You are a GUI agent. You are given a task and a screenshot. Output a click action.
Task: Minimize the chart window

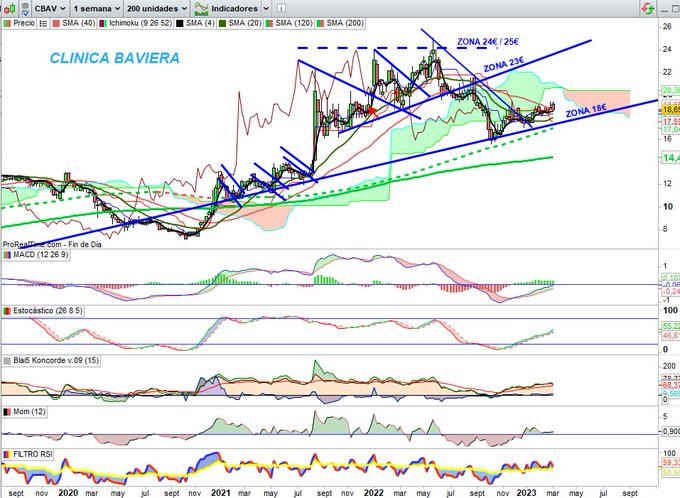[664, 9]
